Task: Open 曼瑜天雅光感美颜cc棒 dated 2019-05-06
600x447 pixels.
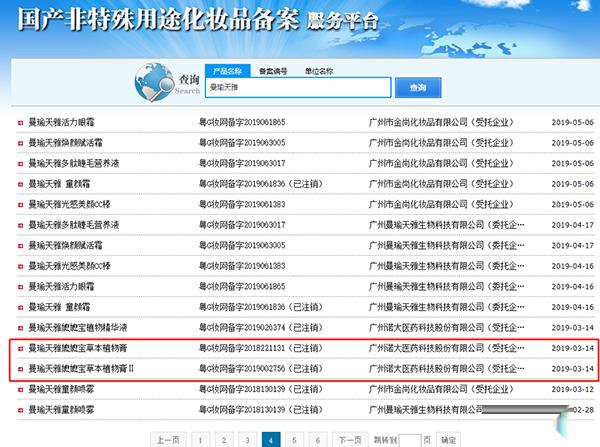Action: point(69,205)
